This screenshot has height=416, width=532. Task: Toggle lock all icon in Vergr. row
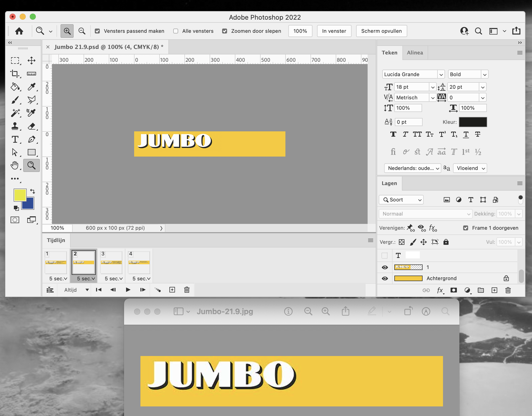[x=446, y=242]
